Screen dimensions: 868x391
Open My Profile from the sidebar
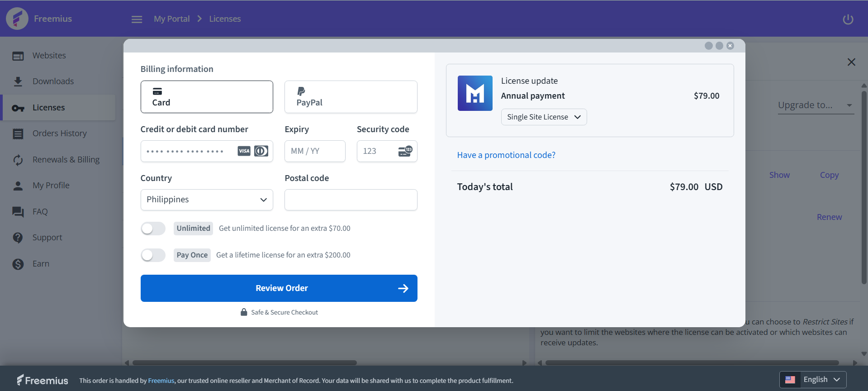click(51, 186)
